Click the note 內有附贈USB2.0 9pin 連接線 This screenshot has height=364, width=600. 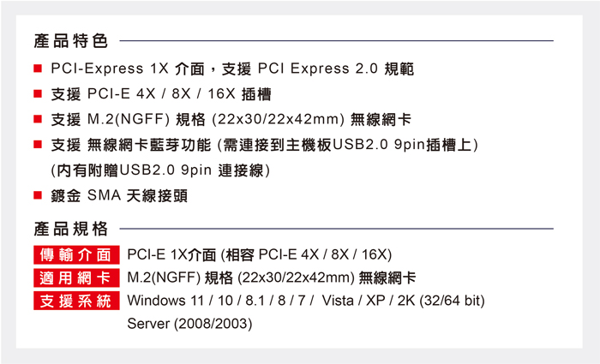(161, 170)
